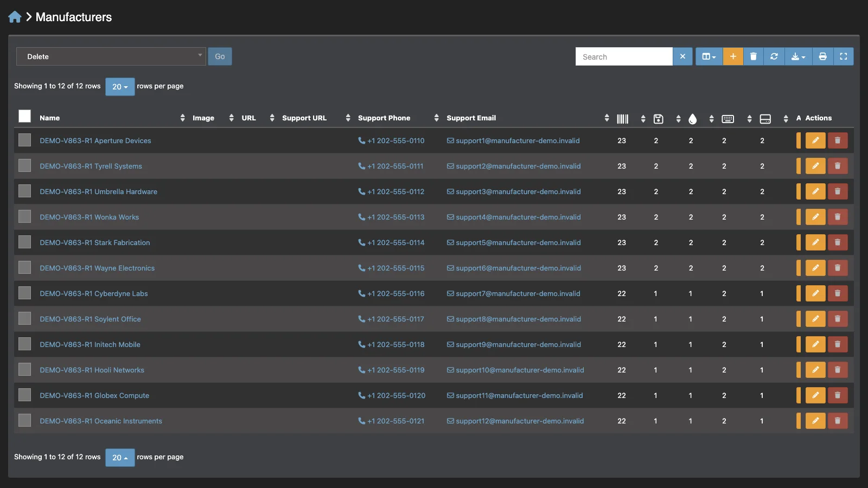Delete Globex Compute row
The height and width of the screenshot is (488, 868).
coord(838,395)
